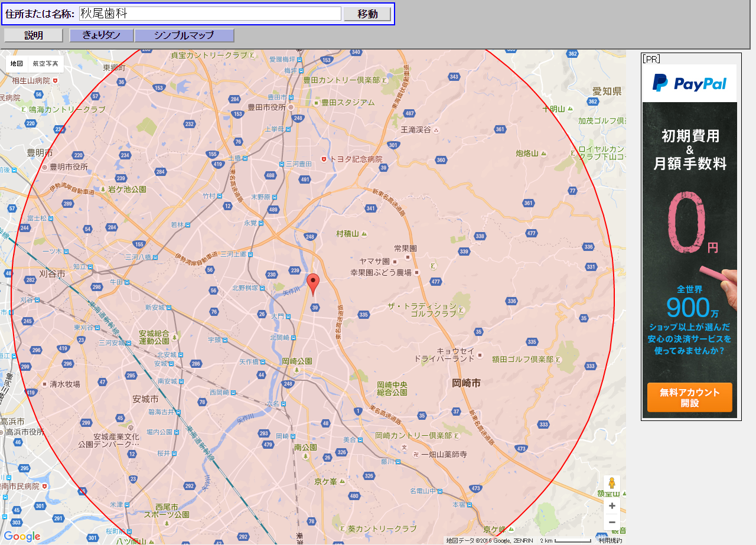Screen dimensions: 756x545
Task: Click the 岡崎公園 park icon
Action: pyautogui.click(x=297, y=370)
